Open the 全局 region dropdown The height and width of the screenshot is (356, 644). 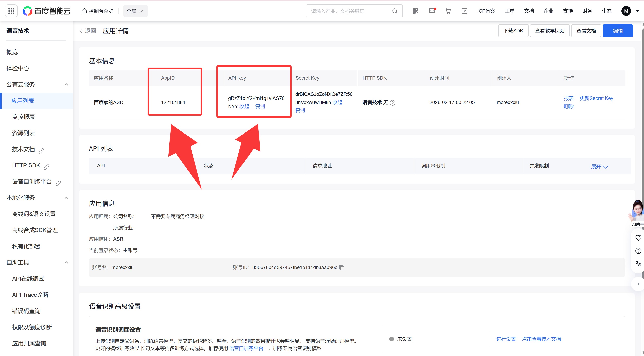click(135, 11)
